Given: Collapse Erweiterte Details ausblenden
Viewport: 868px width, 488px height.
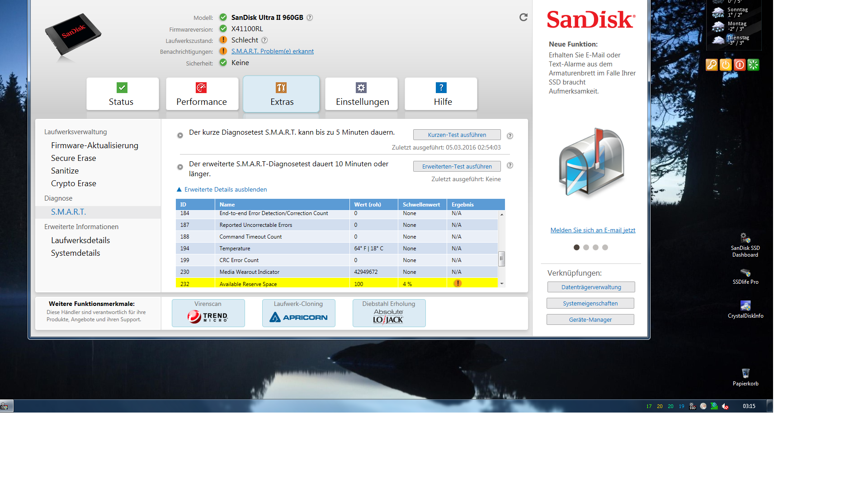Looking at the screenshot, I should click(225, 189).
